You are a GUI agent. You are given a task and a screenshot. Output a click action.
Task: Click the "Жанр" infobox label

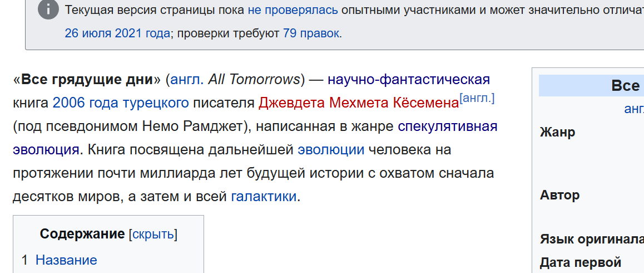tap(557, 133)
